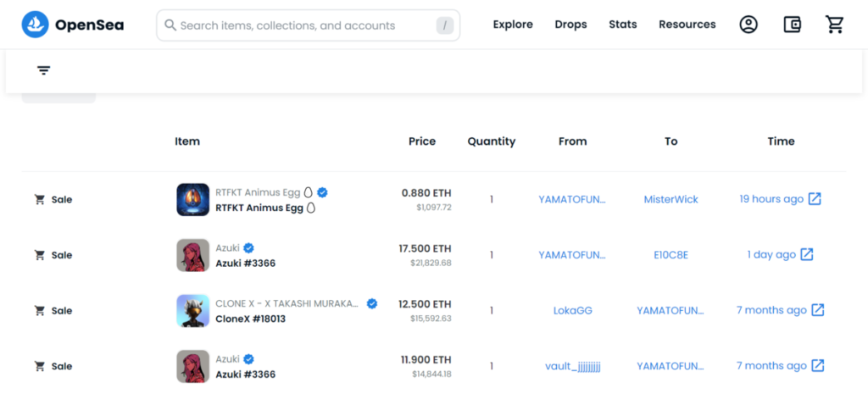Open the Drops menu
This screenshot has height=394, width=868.
(570, 25)
